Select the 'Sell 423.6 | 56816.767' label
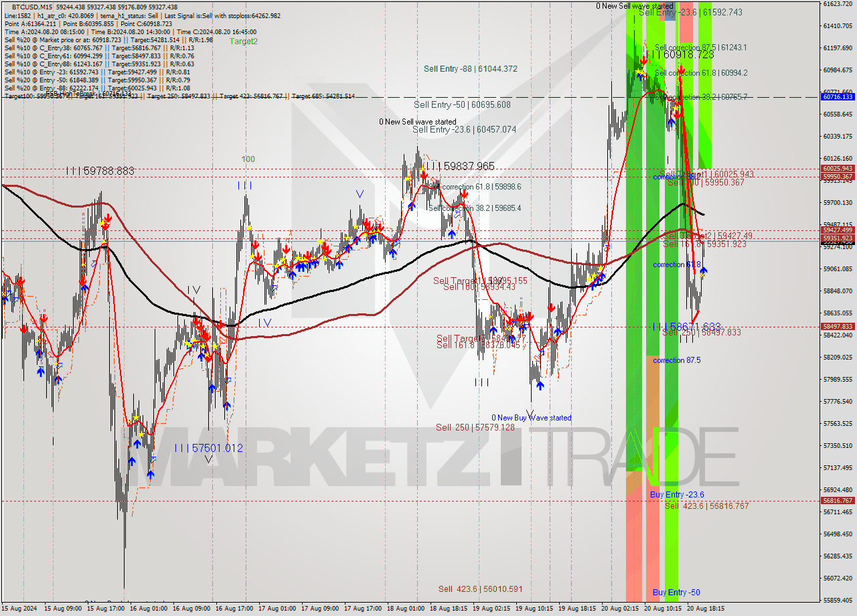 [707, 506]
